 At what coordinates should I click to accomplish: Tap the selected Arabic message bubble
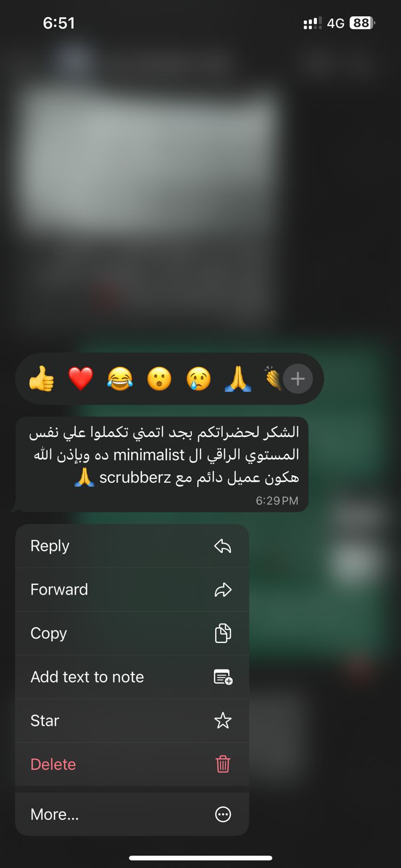click(x=161, y=464)
